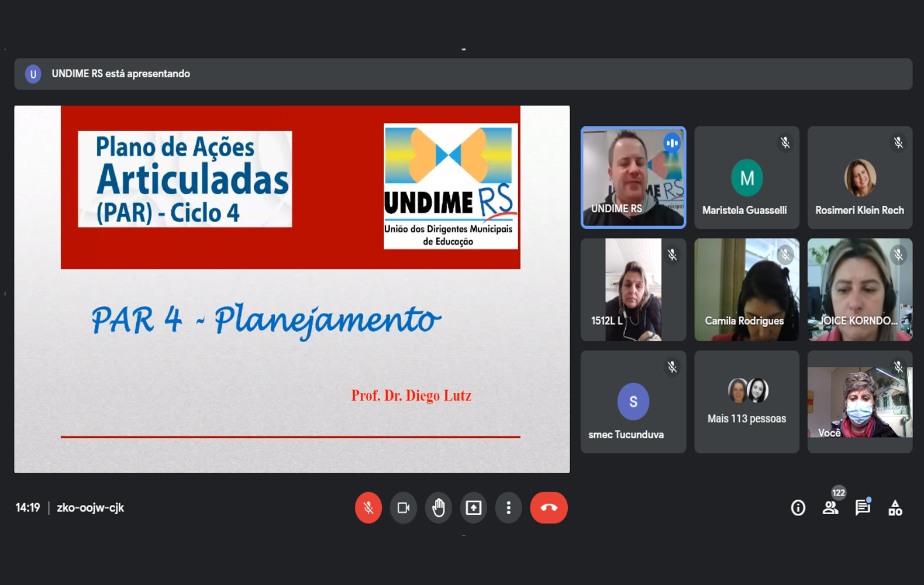Open the Mais 113 pessoas tile
Image resolution: width=924 pixels, height=585 pixels.
[x=747, y=402]
